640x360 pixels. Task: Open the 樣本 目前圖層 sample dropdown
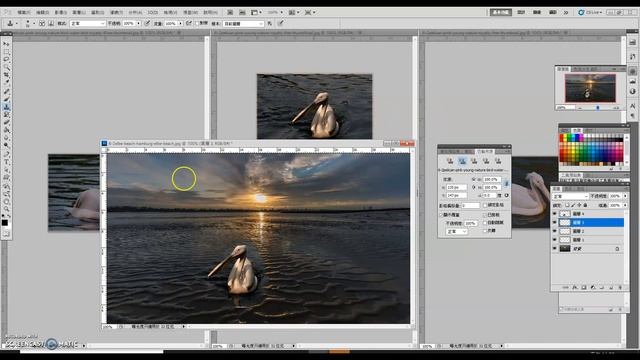click(243, 24)
